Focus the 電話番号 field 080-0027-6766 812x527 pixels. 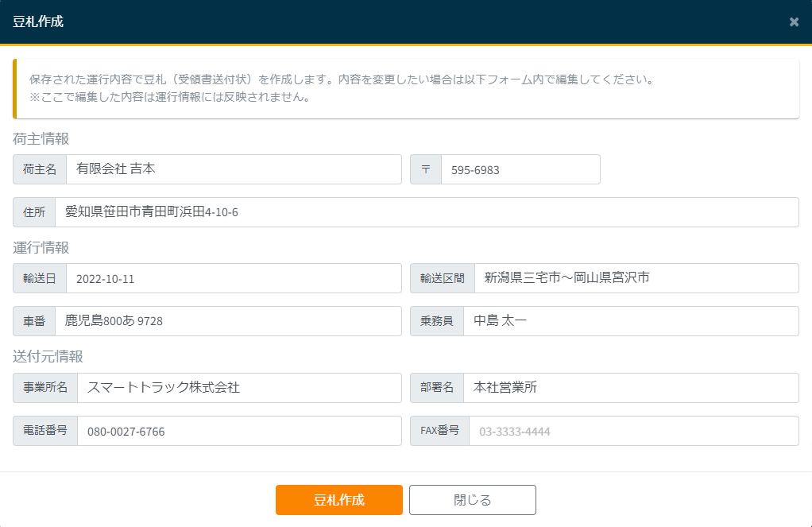click(238, 431)
